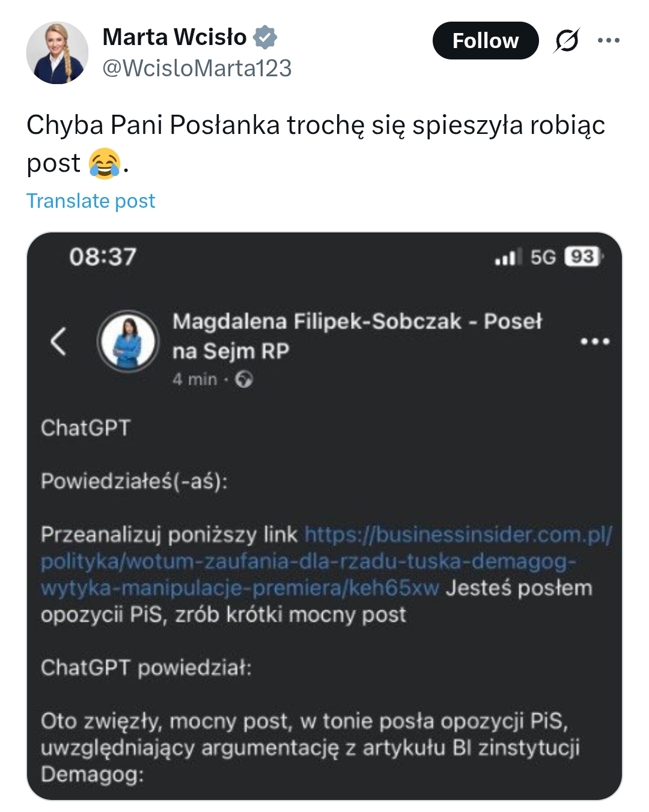Click Magdalena Filipek-Sobczak's avatar
Screen dimensions: 649x812
127,341
